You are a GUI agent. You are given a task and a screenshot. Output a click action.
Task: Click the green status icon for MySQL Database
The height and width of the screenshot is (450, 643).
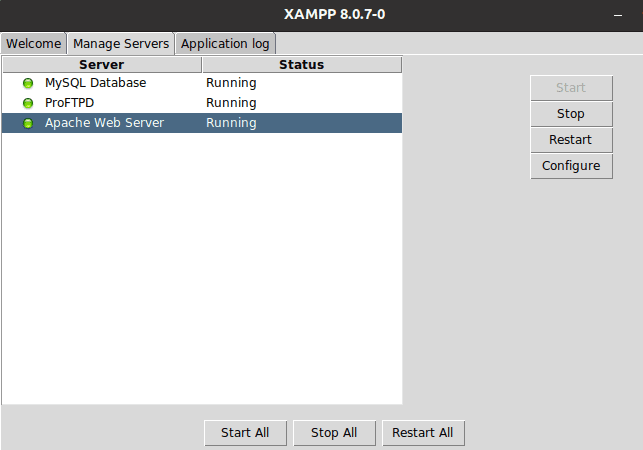click(28, 83)
